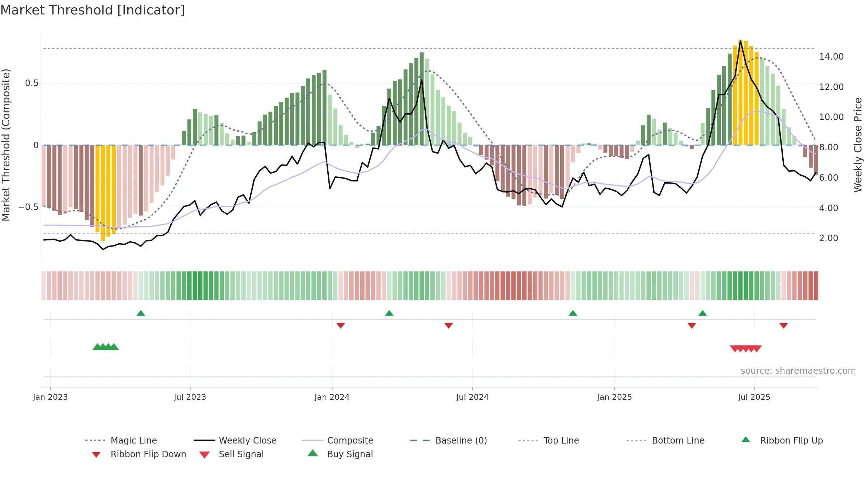Click the red triangle icon in Ribbon Flip Down legend
The image size is (868, 488).
96,455
